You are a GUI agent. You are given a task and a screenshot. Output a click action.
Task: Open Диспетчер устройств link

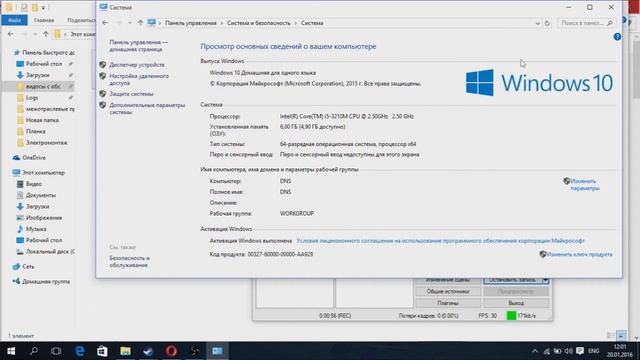[137, 64]
